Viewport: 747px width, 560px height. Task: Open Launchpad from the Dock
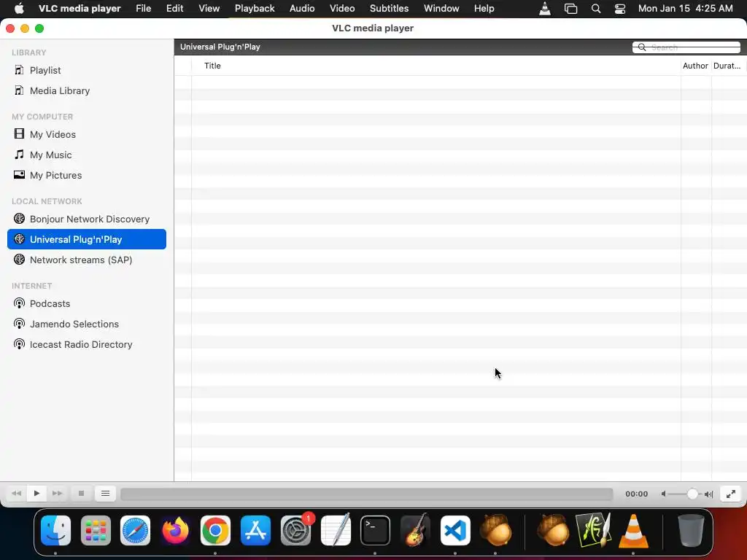pyautogui.click(x=96, y=531)
